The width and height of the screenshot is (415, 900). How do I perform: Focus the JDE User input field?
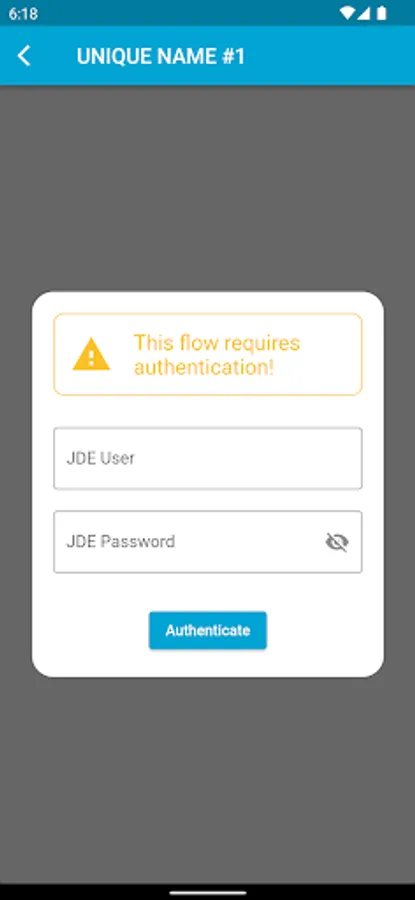pos(208,458)
